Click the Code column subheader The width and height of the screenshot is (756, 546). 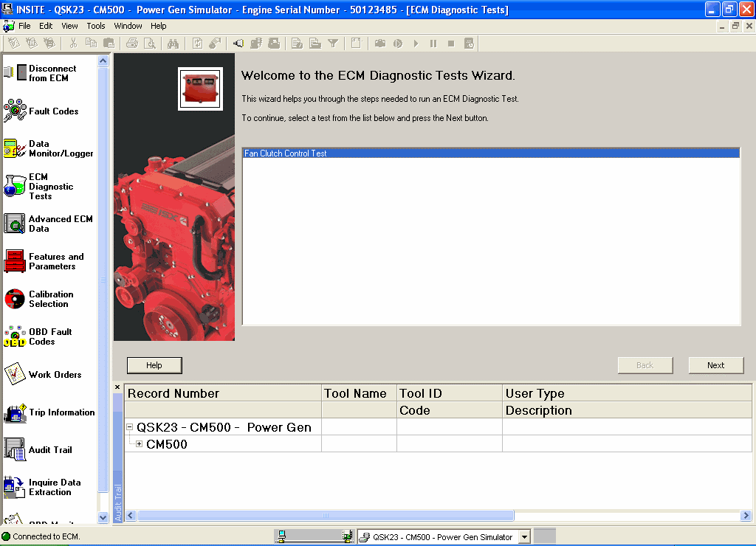pyautogui.click(x=450, y=410)
